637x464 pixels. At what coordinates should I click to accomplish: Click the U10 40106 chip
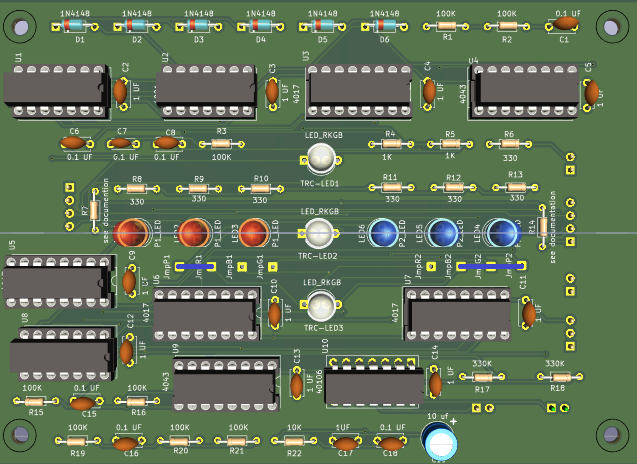[x=372, y=383]
